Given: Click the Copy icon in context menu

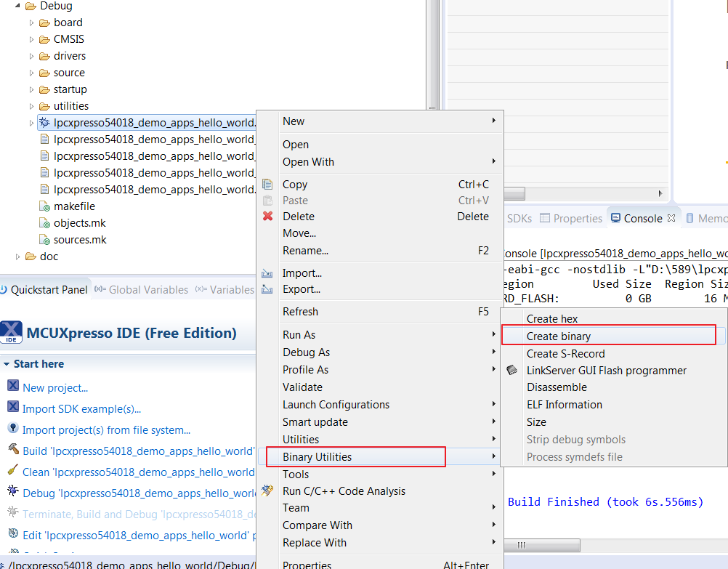Looking at the screenshot, I should point(267,185).
